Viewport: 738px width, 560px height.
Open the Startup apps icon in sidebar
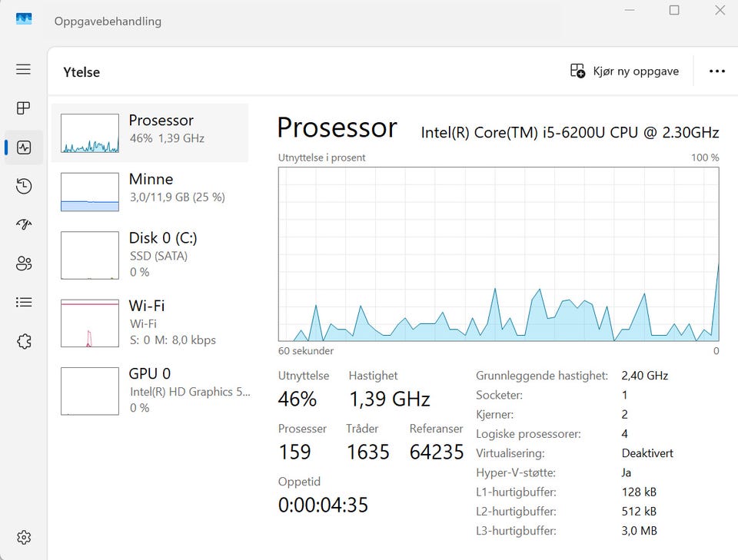pos(24,224)
